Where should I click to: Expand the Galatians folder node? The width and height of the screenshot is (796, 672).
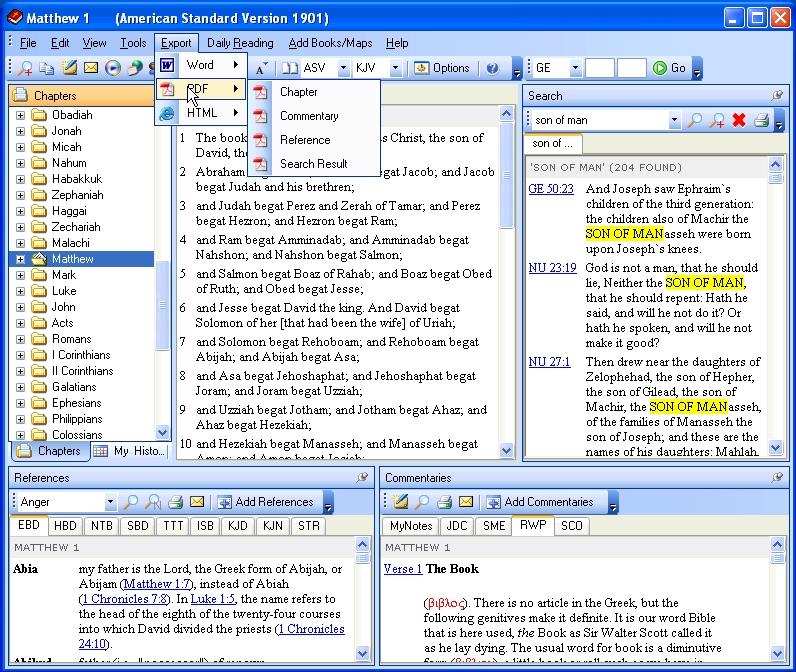(20, 387)
